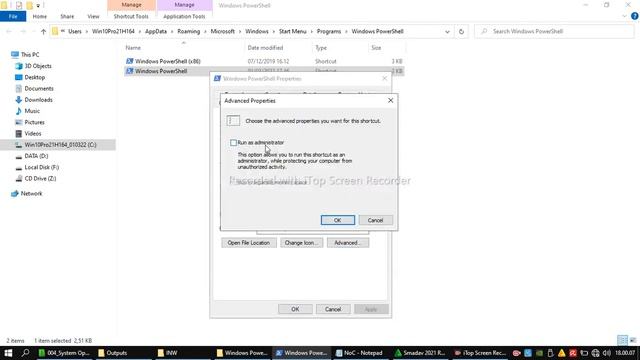Click Cancel in Windows PowerShell Properties
Image resolution: width=640 pixels, height=360 pixels.
[333, 309]
